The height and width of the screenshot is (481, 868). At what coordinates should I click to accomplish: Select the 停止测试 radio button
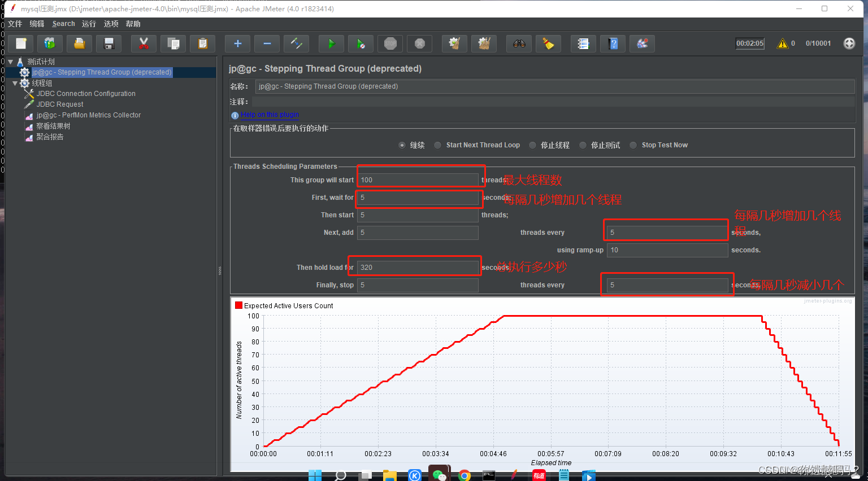[583, 145]
